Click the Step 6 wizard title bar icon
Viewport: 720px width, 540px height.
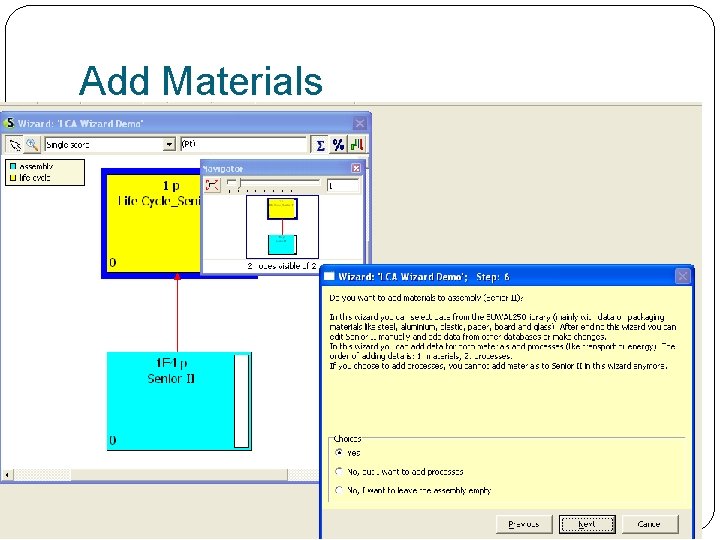329,276
